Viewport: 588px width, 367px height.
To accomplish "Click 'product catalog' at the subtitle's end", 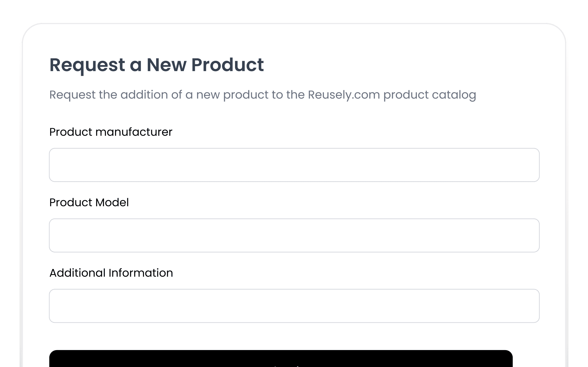I will [x=430, y=95].
